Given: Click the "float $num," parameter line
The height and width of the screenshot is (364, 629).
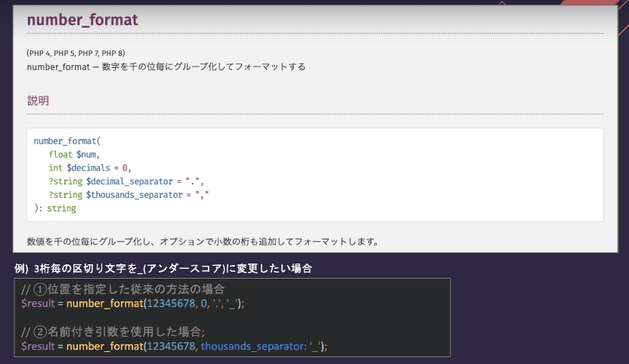Looking at the screenshot, I should tap(74, 154).
